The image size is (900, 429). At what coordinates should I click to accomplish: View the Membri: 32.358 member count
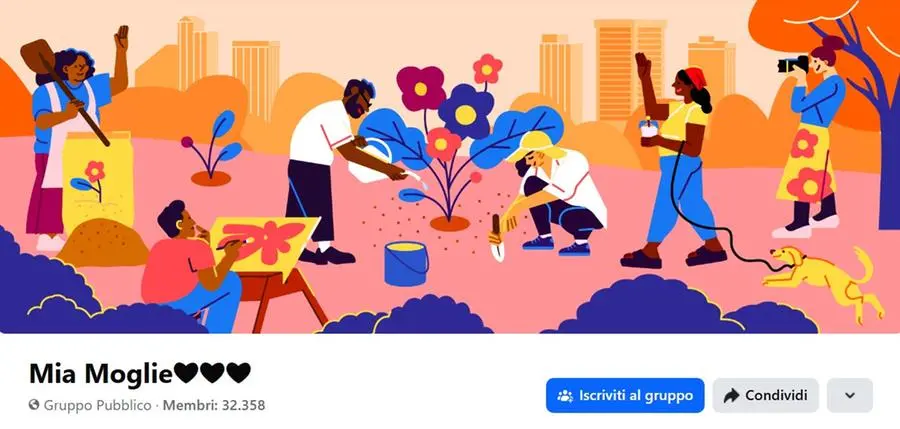click(x=214, y=405)
